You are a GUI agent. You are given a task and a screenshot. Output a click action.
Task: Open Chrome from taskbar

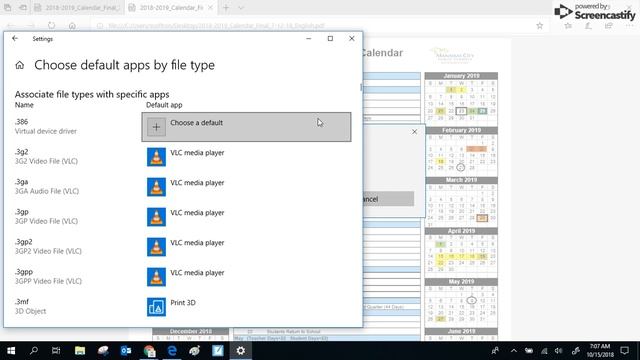[149, 351]
